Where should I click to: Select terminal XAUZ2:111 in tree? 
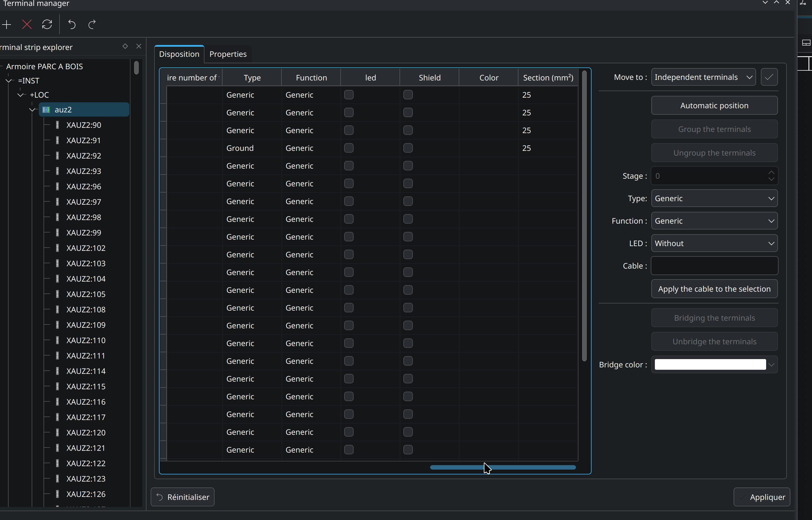click(86, 356)
